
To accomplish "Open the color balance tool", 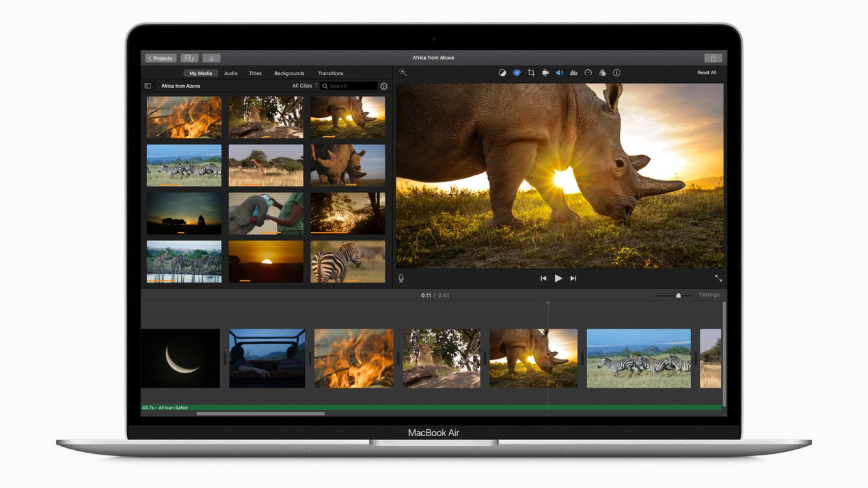I will (502, 73).
